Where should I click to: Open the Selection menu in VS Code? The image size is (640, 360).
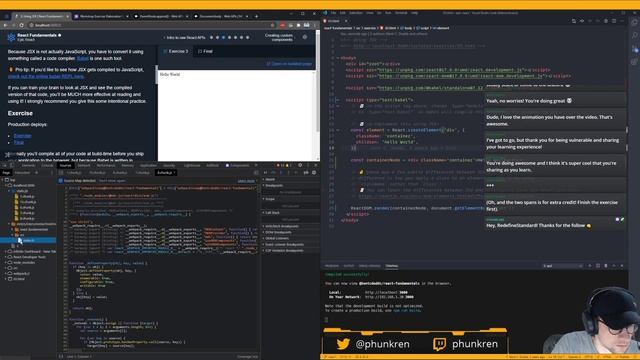coord(356,13)
